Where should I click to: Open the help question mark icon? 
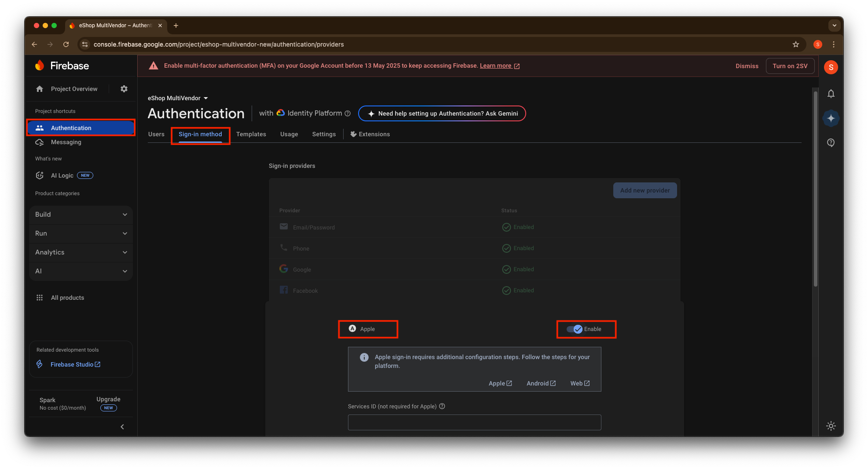pyautogui.click(x=831, y=143)
